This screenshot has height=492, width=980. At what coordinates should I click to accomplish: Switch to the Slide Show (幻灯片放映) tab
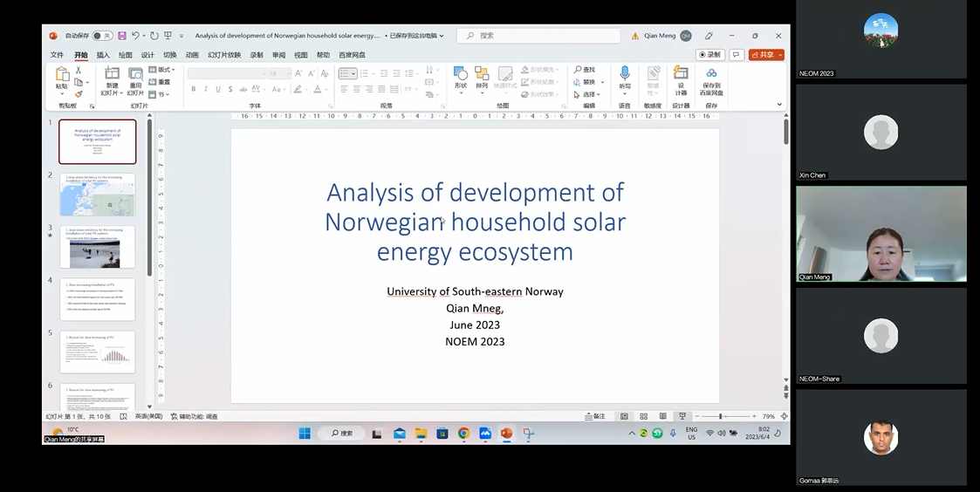[x=224, y=55]
